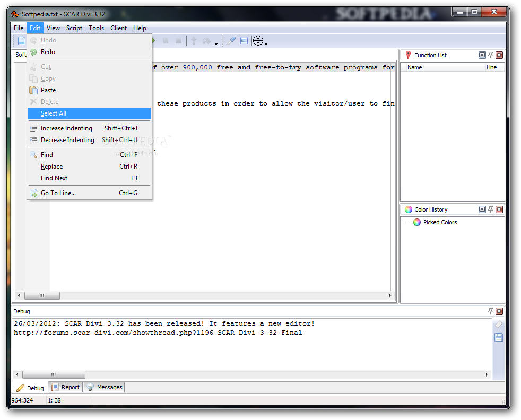Pin the Function List panel
Image resolution: width=521 pixels, height=420 pixels.
pyautogui.click(x=490, y=55)
